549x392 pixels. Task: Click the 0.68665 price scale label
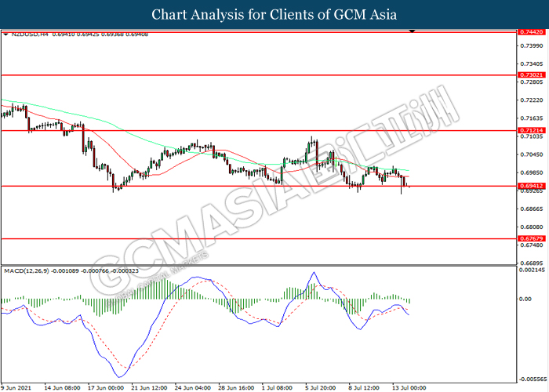click(532, 209)
